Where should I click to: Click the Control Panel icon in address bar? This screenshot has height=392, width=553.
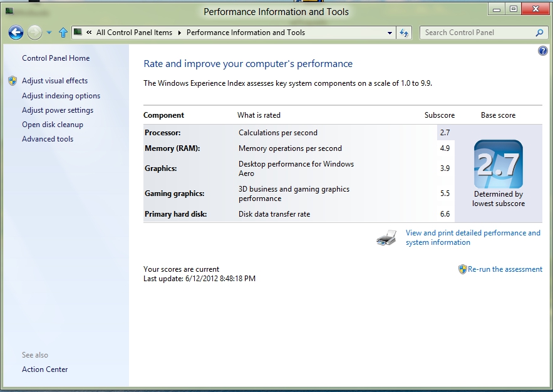[78, 33]
